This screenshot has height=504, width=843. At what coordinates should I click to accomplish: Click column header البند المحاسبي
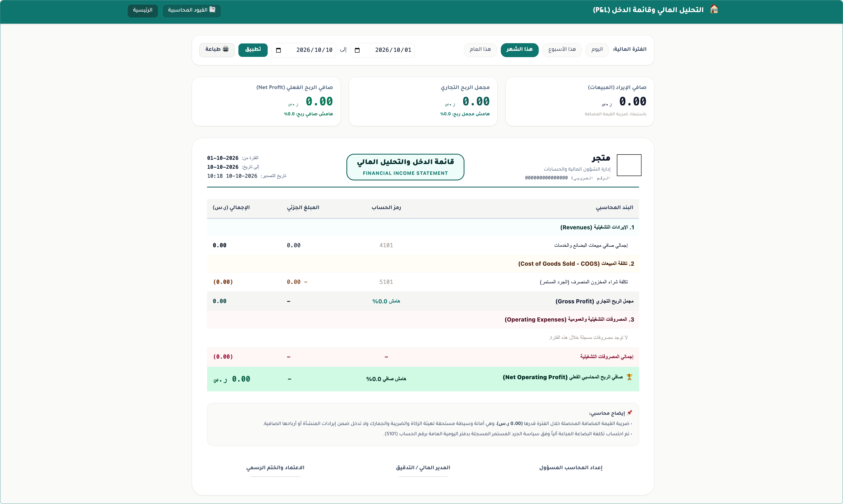(614, 207)
